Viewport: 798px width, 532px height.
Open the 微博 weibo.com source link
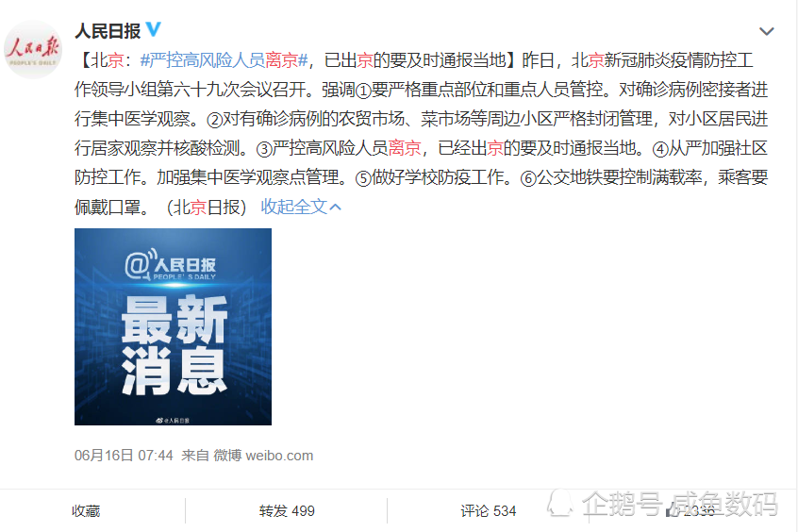click(x=263, y=456)
